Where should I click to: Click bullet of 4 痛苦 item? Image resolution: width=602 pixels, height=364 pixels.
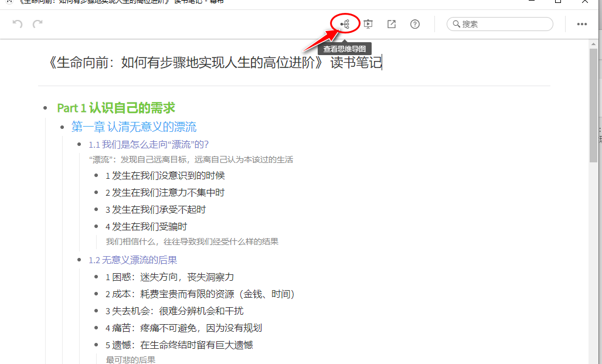click(96, 328)
